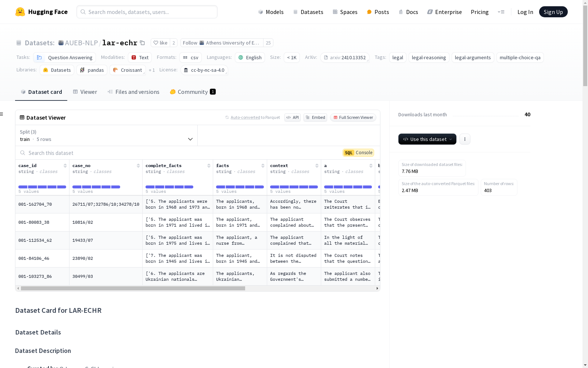
Task: Click the Text modality tag
Action: 140,57
